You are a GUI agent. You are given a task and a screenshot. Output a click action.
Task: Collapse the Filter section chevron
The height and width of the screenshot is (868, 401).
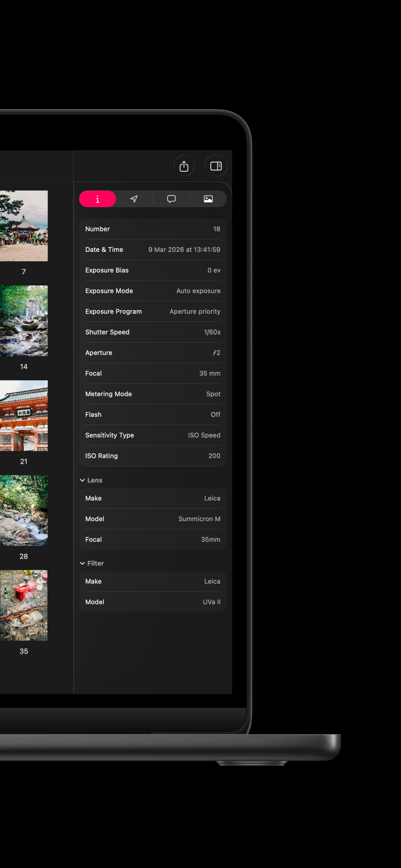pos(82,563)
